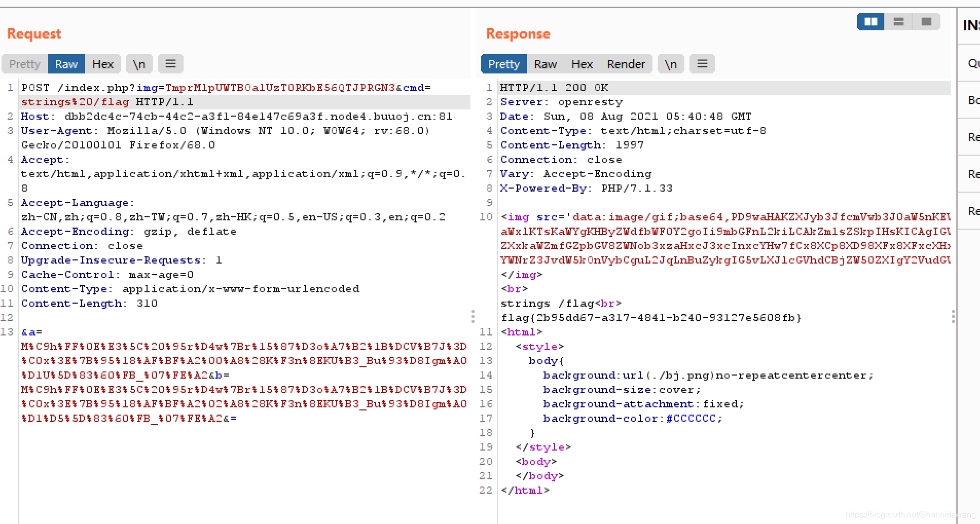Click X-Powered-By: PHP/7.1.33 header
Image resolution: width=980 pixels, height=524 pixels.
coord(586,189)
